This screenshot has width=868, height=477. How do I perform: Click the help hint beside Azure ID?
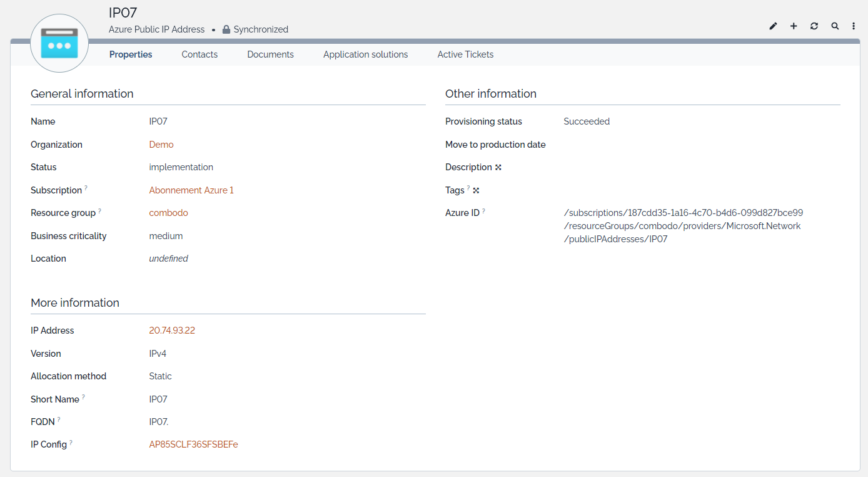tap(484, 212)
